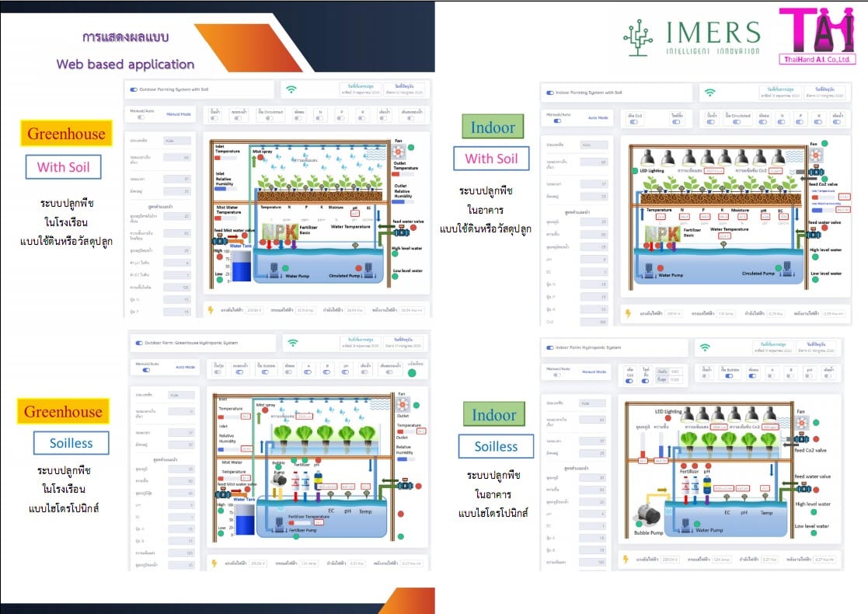Toggle the P switch in Greenhouse With Soil dashboard
The width and height of the screenshot is (868, 614).
341,118
